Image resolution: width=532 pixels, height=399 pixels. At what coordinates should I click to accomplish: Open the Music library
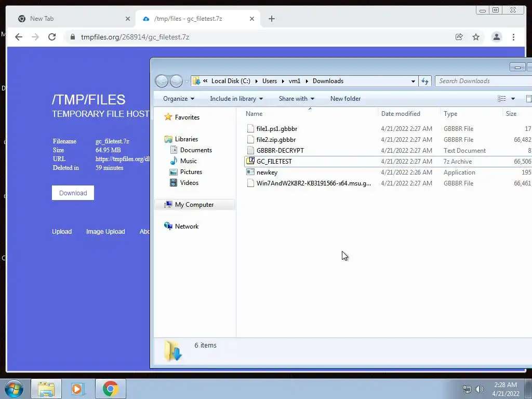tap(183, 161)
